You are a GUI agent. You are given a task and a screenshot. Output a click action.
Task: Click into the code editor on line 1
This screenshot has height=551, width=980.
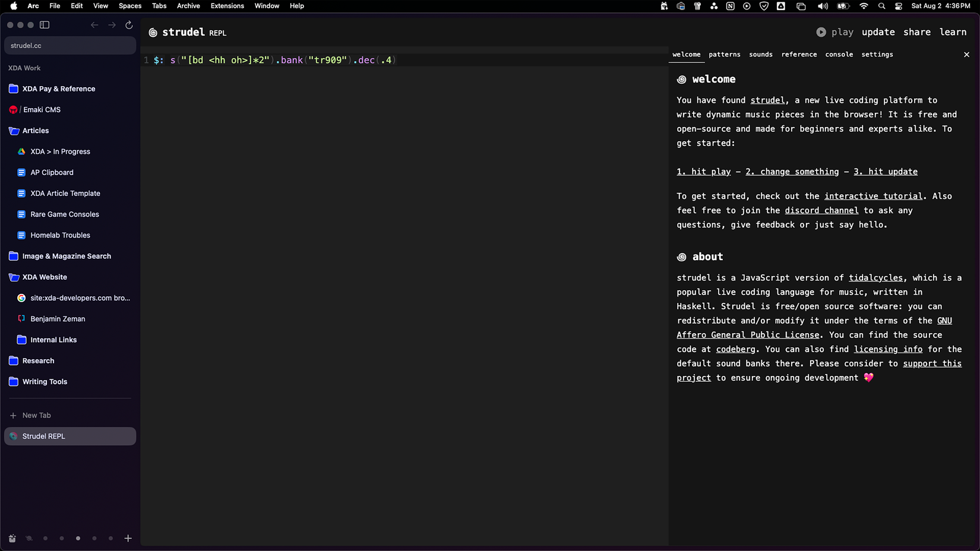tap(404, 60)
